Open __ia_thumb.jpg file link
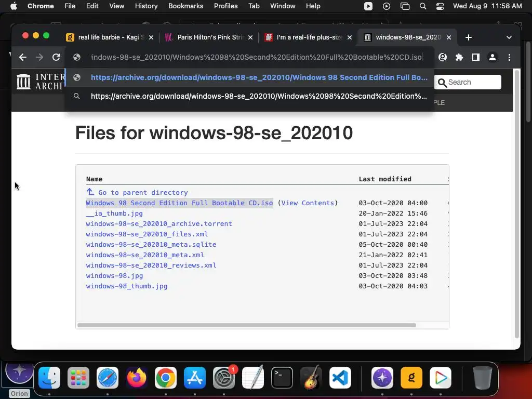The height and width of the screenshot is (399, 532). 114,214
